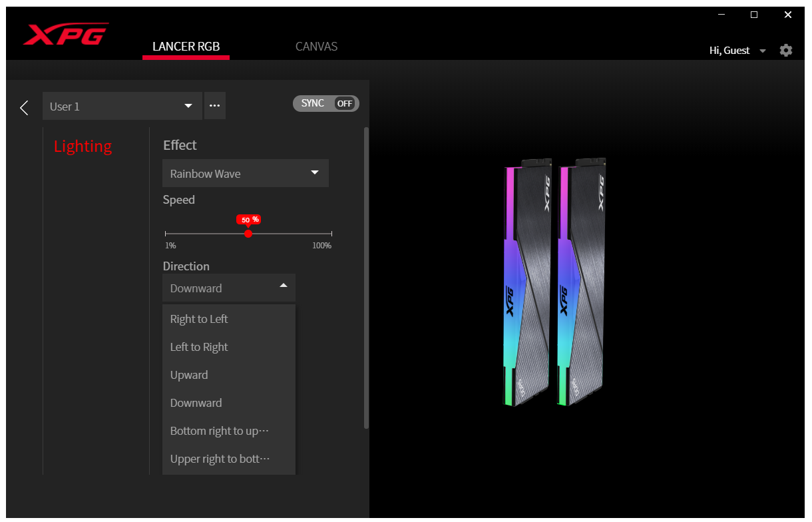
Task: Go back using the left arrow icon
Action: [25, 107]
